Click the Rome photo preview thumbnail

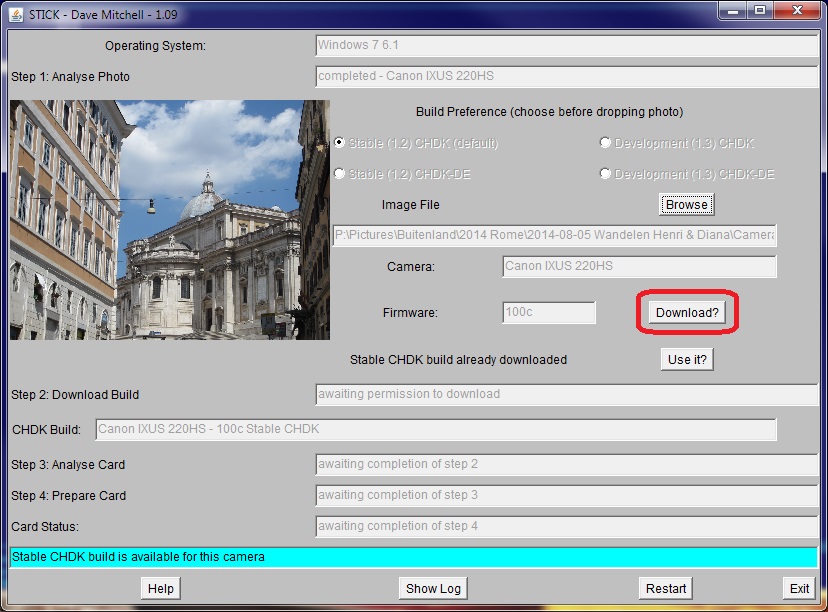tap(170, 220)
